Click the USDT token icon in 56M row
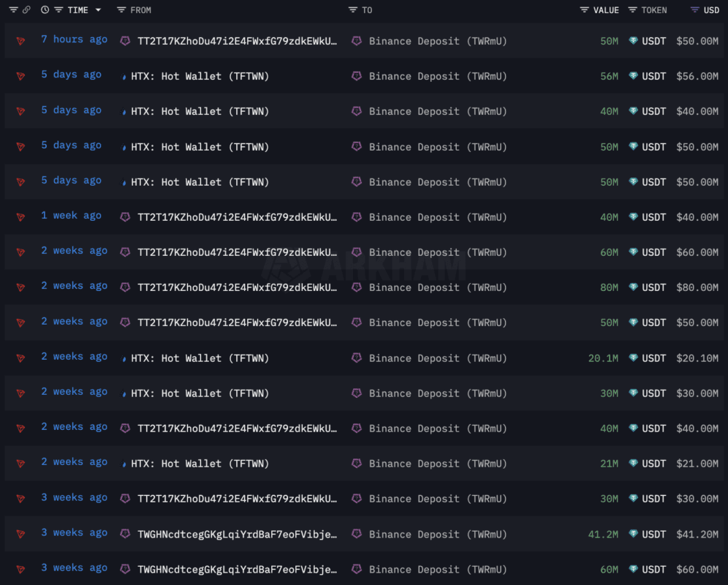The image size is (728, 585). tap(633, 76)
